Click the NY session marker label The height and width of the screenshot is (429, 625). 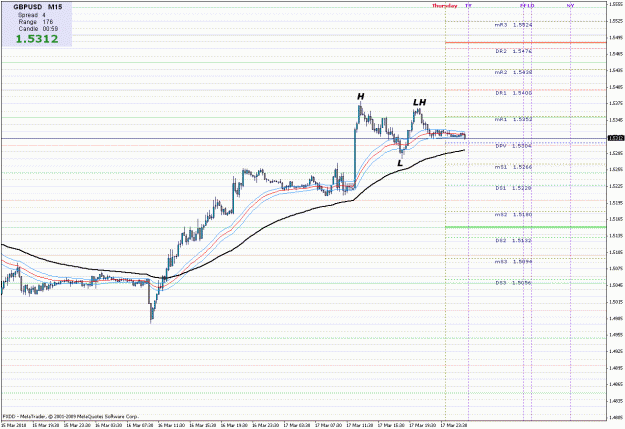[x=570, y=6]
